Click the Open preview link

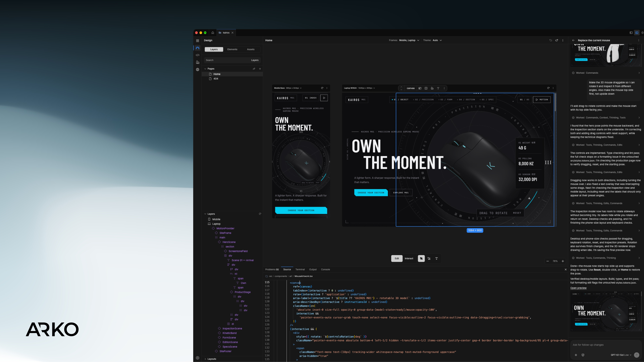click(578, 288)
